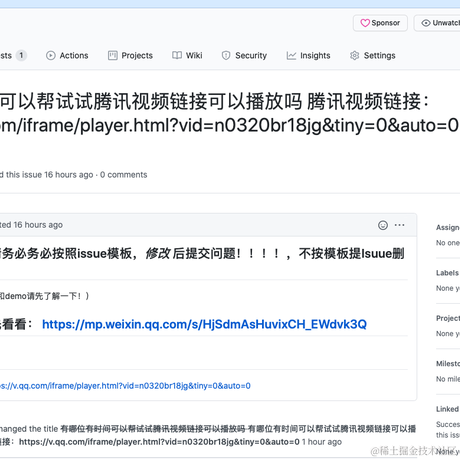Click the Linked pull requests sidebar heading
Image resolution: width=460 pixels, height=460 pixels.
(x=448, y=409)
